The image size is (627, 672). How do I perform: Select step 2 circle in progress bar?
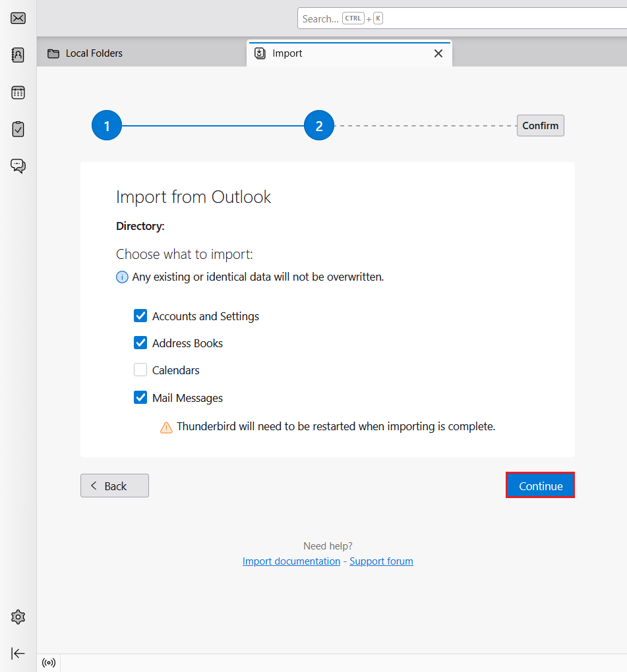point(319,126)
